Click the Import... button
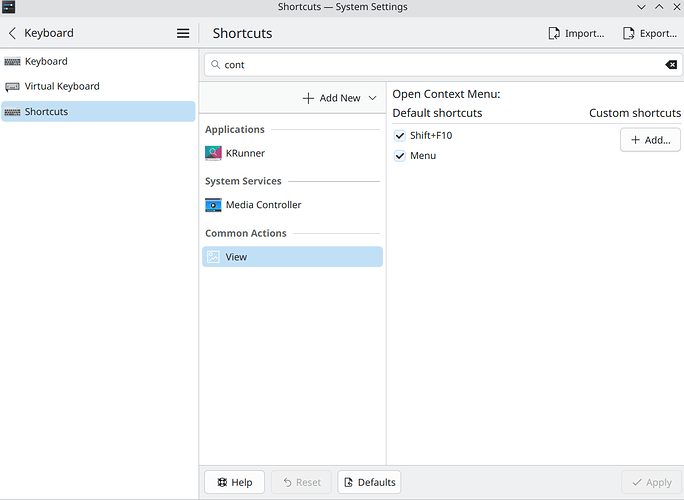Screen dimensions: 684x500 pos(576,34)
